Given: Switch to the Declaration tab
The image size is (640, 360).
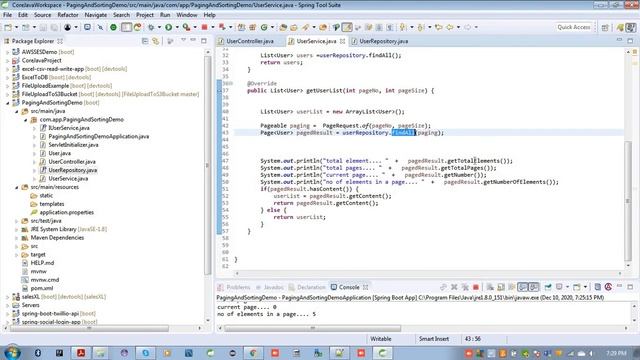Looking at the screenshot, I should [311, 287].
